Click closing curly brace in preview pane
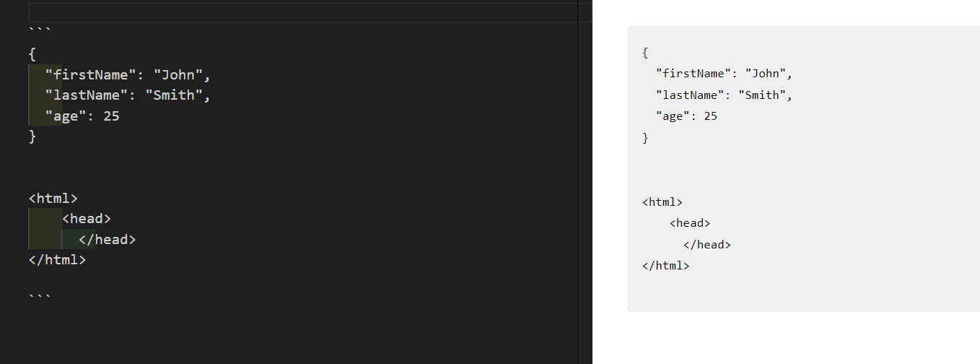Image resolution: width=980 pixels, height=364 pixels. pos(645,137)
